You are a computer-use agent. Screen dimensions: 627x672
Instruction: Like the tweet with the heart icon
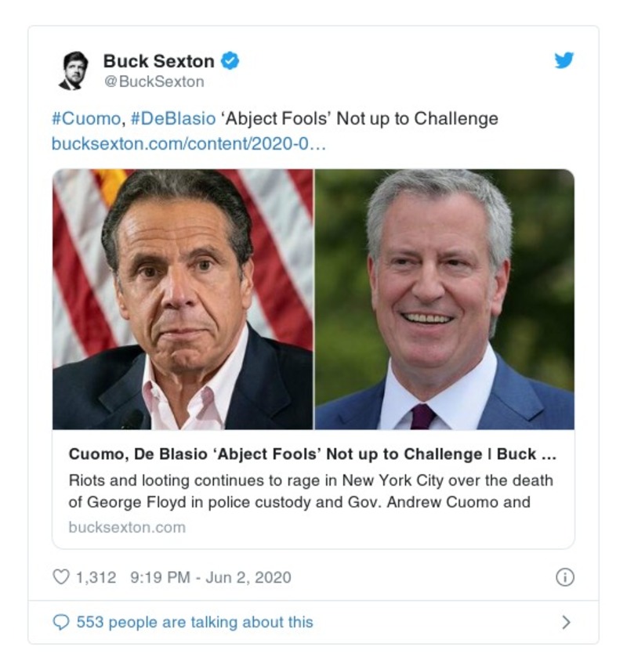point(60,577)
